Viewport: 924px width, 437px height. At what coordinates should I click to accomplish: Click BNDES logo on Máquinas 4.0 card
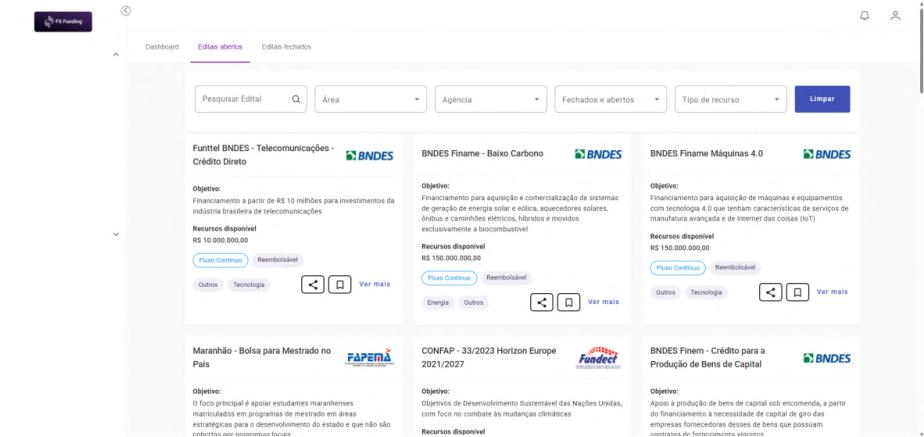pyautogui.click(x=827, y=154)
